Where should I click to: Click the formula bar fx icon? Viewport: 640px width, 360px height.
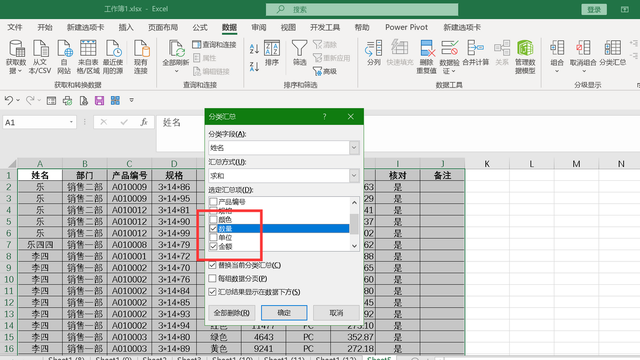(144, 122)
